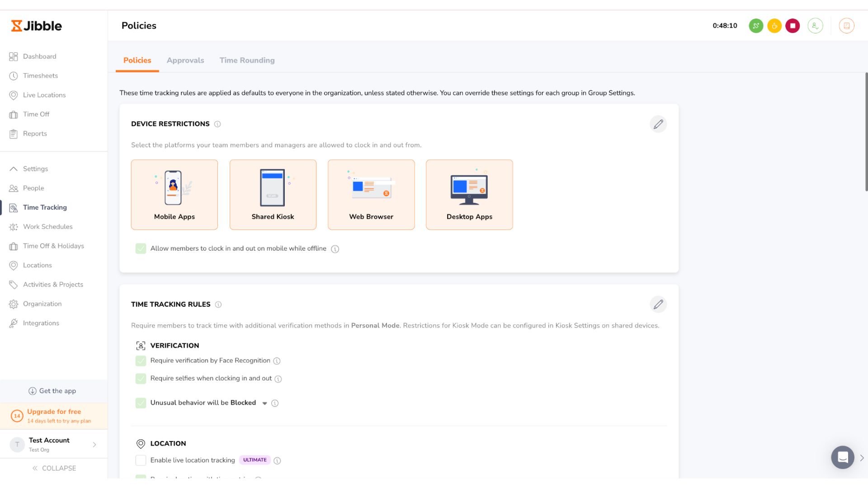Image resolution: width=868 pixels, height=488 pixels.
Task: Stop the timer with red stop button
Action: click(793, 26)
